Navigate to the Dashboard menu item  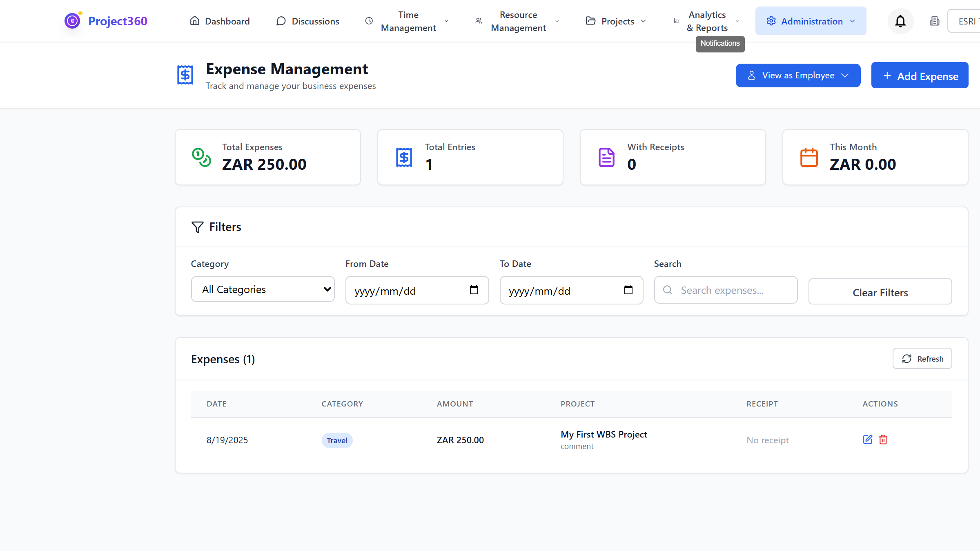pos(220,21)
